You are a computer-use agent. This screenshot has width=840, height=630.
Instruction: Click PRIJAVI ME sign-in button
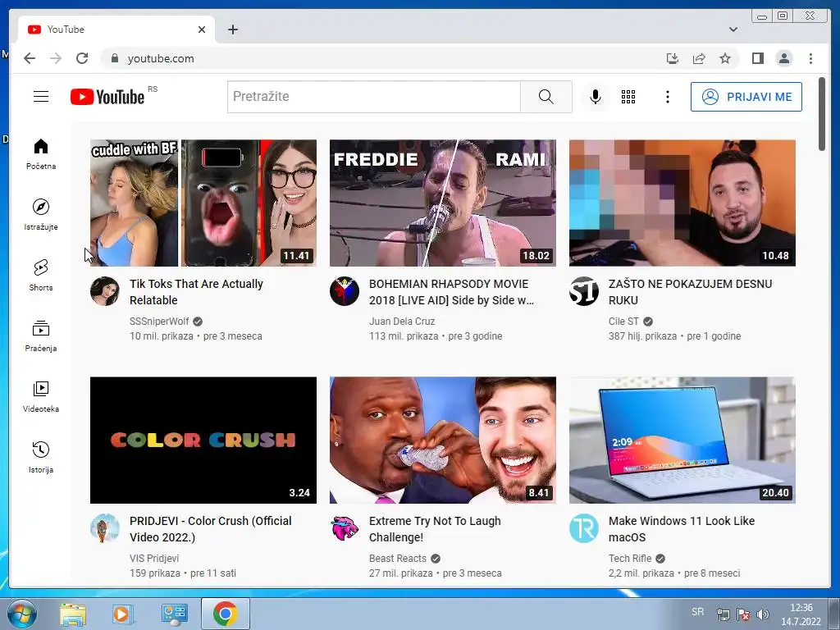[x=746, y=97]
